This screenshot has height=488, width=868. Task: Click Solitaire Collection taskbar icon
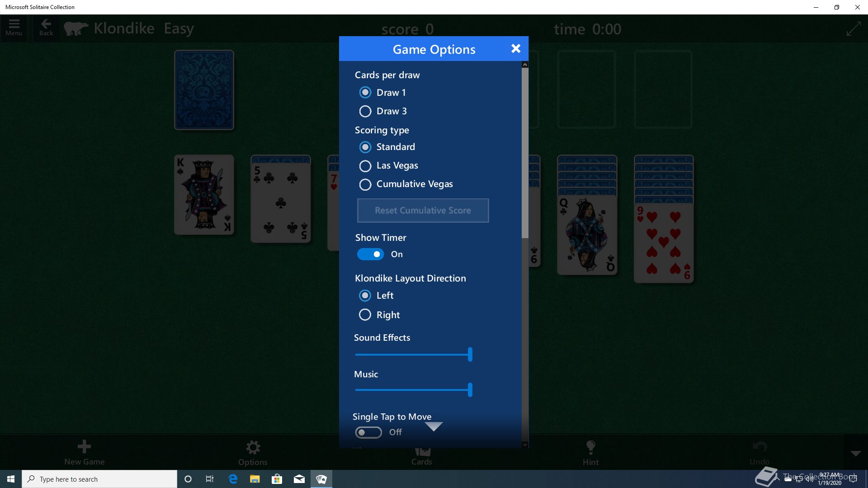pyautogui.click(x=321, y=479)
